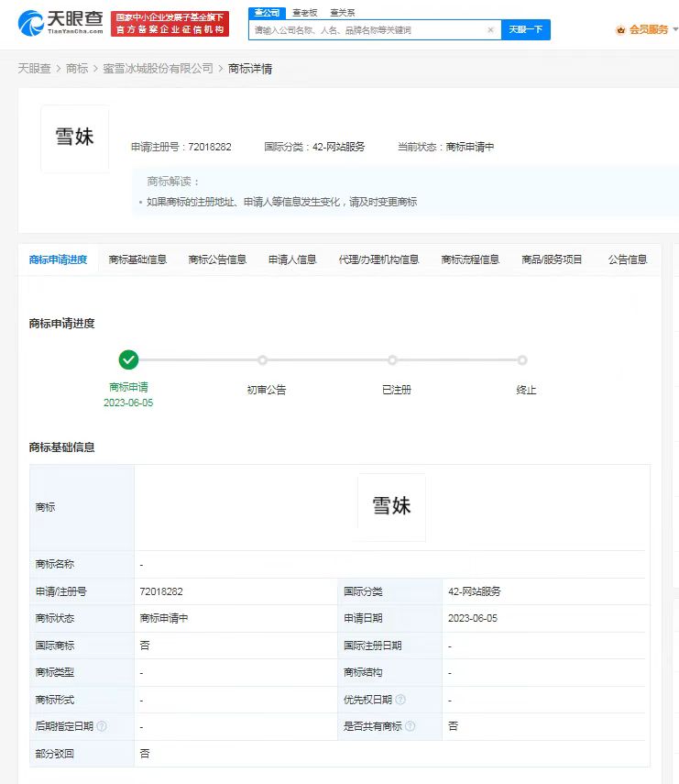Click the table cell 商标申请中
Screen dimensions: 679x784
click(164, 619)
